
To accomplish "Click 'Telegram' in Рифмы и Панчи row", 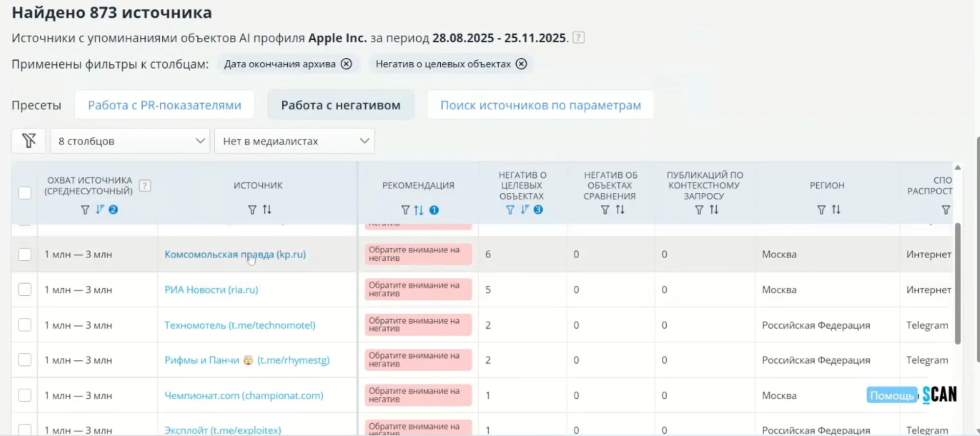I will (927, 360).
